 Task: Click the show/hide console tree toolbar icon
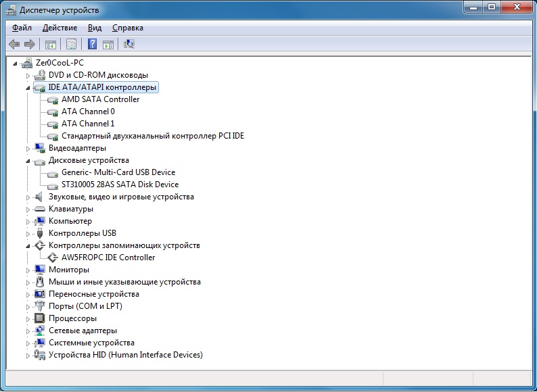click(50, 44)
